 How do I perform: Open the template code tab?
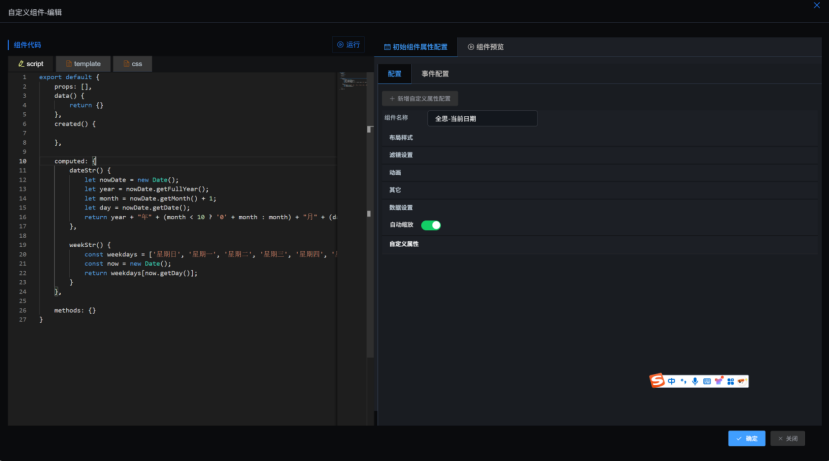pos(83,64)
